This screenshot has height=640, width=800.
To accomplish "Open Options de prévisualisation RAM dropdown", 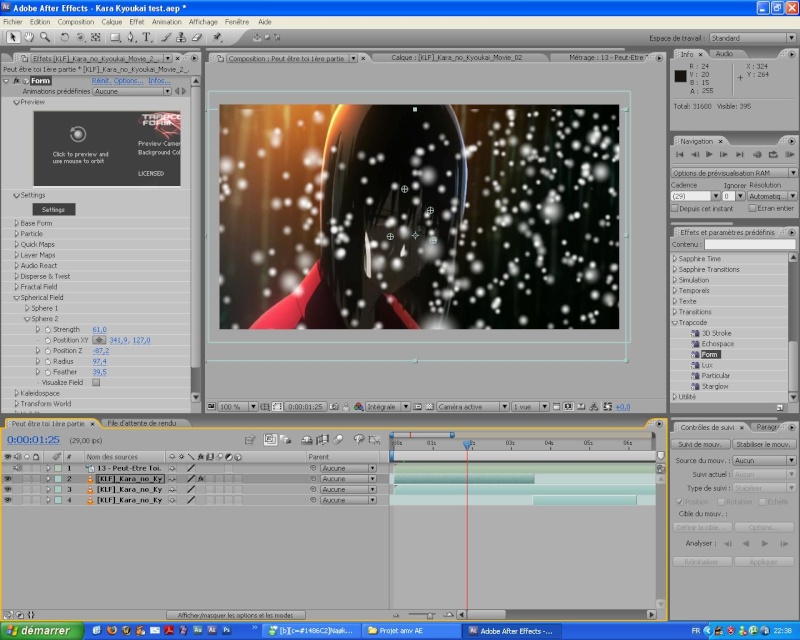I will pos(734,173).
